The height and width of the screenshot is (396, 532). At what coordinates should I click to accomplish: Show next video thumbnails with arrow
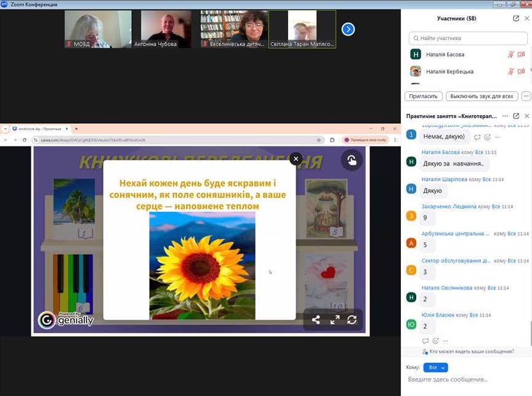pos(348,29)
